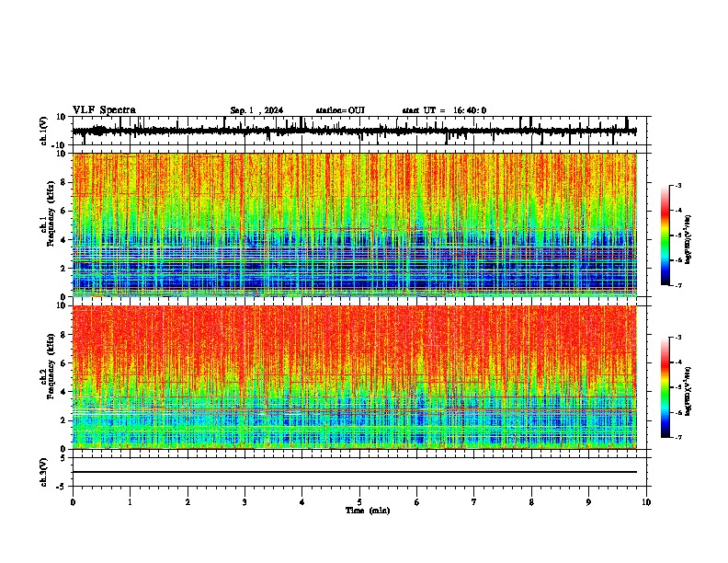Click the "6" tick on the time axis

click(x=416, y=502)
